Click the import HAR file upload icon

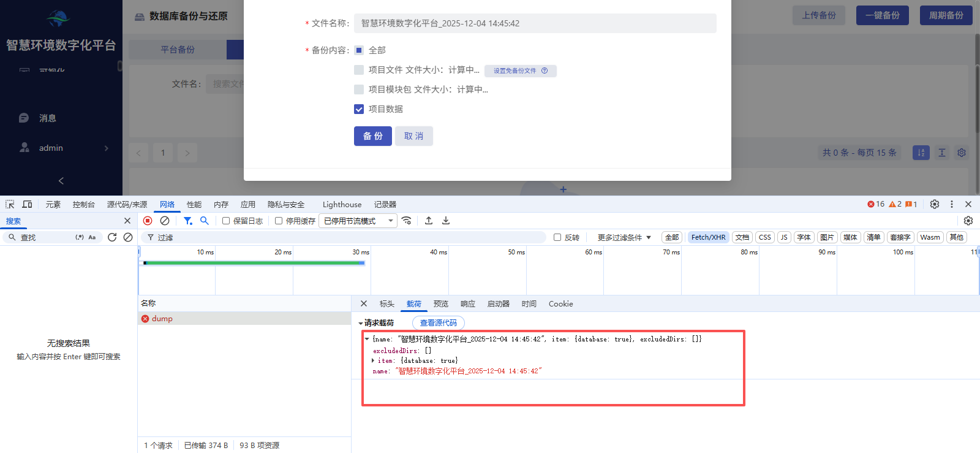pyautogui.click(x=429, y=221)
